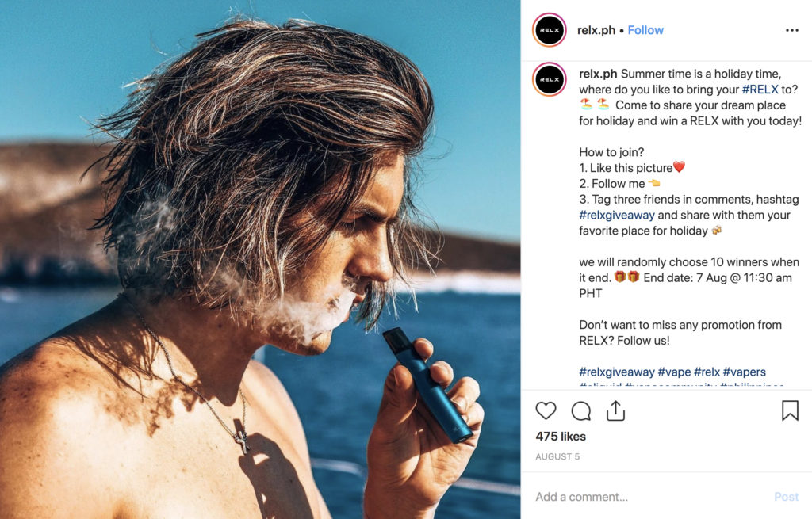Viewport: 812px width, 519px height.
Task: Click the AUGUST 5 post date
Action: pyautogui.click(x=557, y=457)
